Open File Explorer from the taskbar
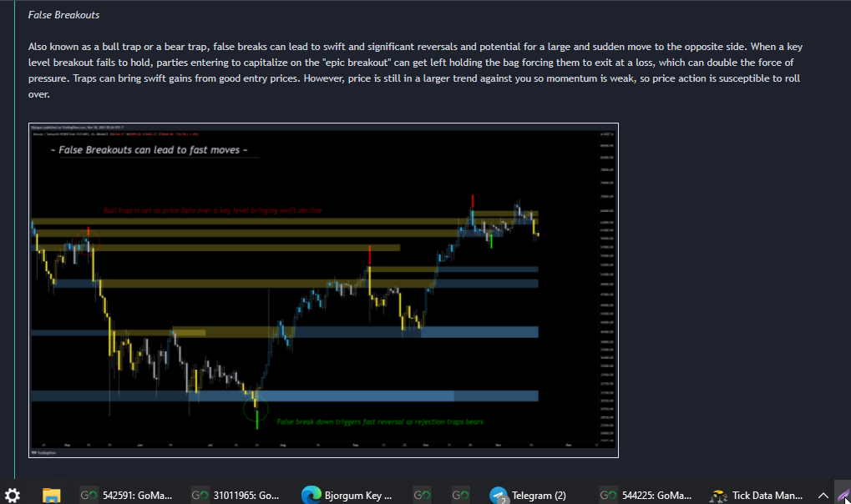 click(x=52, y=495)
